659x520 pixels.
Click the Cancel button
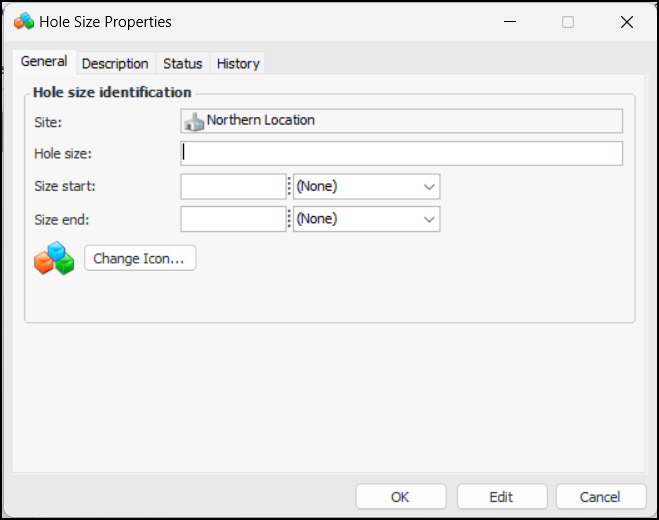(x=600, y=497)
